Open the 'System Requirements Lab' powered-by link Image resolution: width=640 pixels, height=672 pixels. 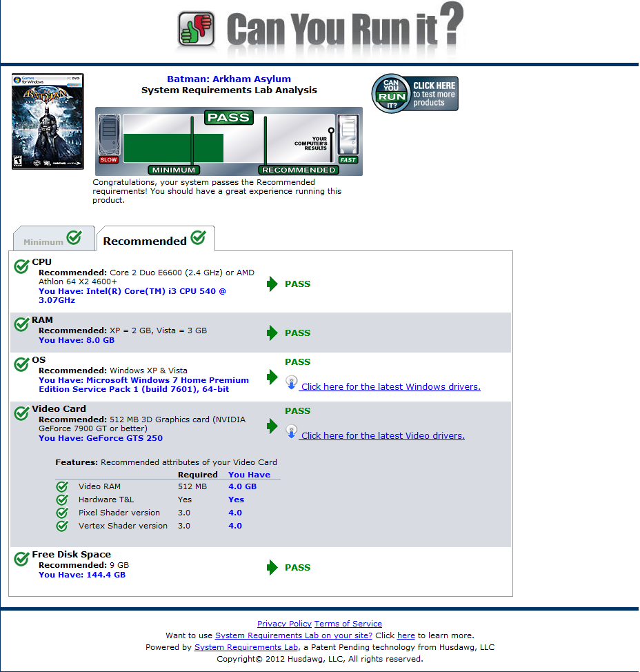(x=246, y=647)
